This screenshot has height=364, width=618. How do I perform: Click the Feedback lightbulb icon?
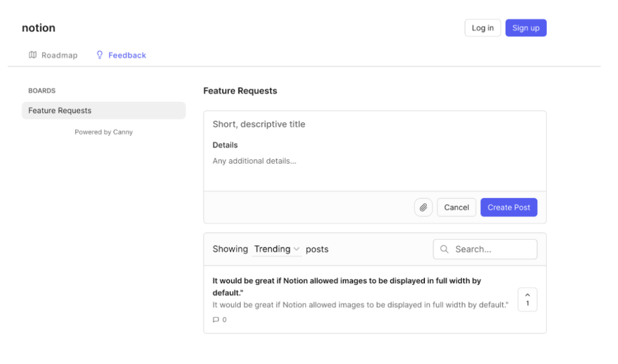(99, 55)
